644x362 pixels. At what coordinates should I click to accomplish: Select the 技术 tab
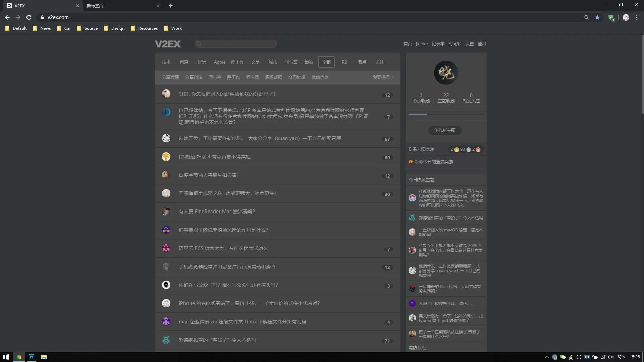[x=166, y=62]
